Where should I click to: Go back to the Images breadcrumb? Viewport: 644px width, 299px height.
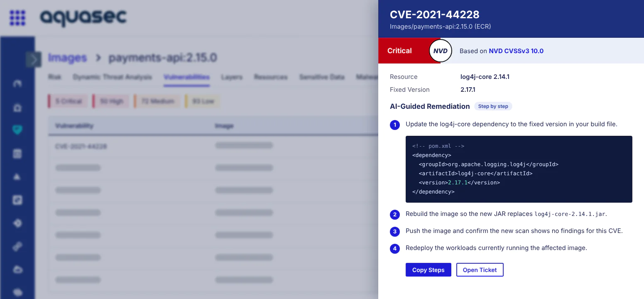67,58
